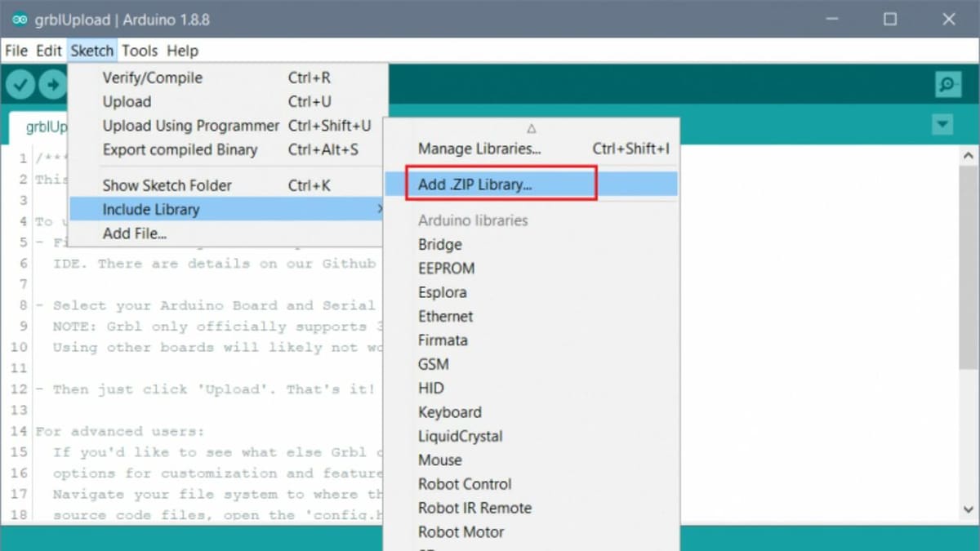
Task: Open the tab options dropdown arrow
Action: tap(943, 125)
